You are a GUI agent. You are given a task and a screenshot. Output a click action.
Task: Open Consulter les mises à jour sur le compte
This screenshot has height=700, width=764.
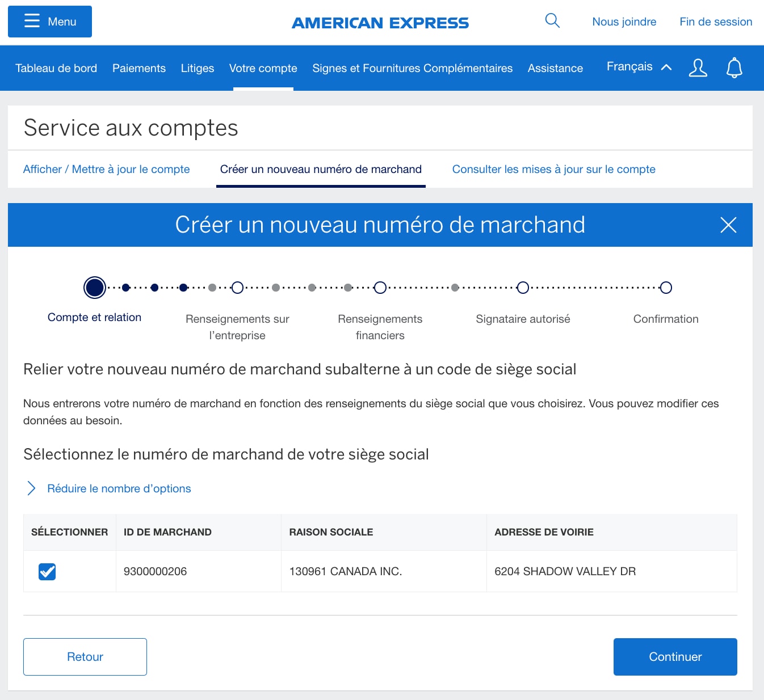pyautogui.click(x=554, y=169)
